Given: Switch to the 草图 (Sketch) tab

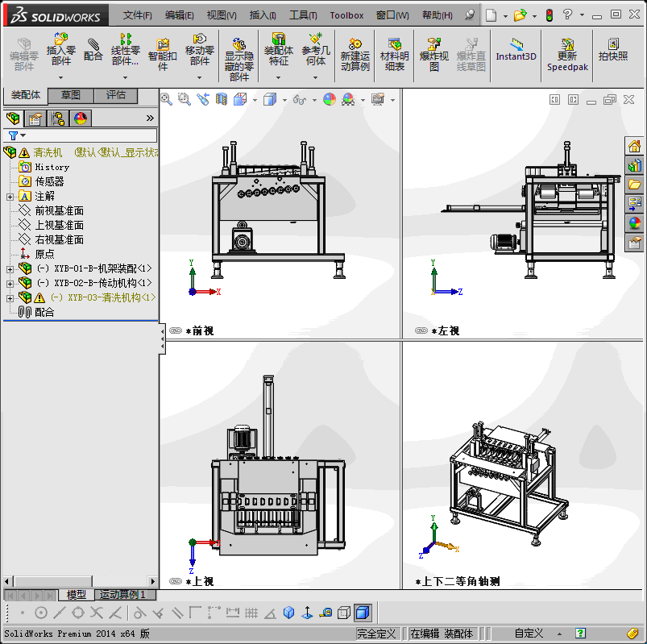Looking at the screenshot, I should pos(71,95).
